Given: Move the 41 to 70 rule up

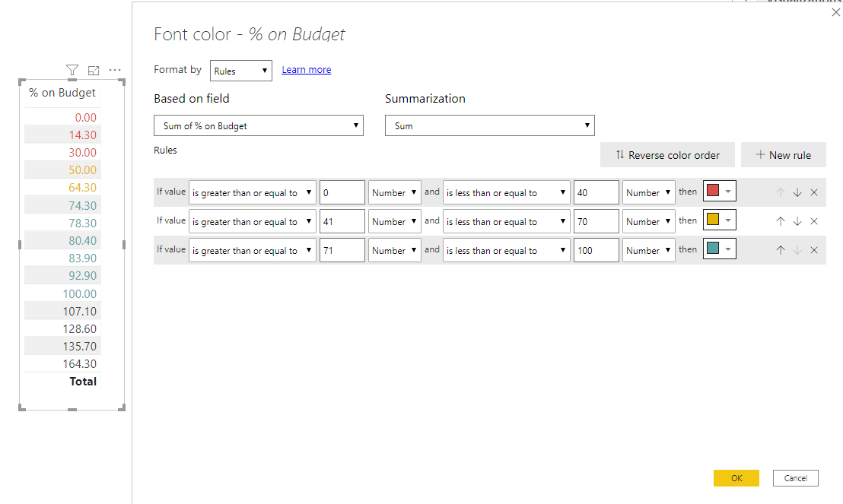Looking at the screenshot, I should pos(781,221).
